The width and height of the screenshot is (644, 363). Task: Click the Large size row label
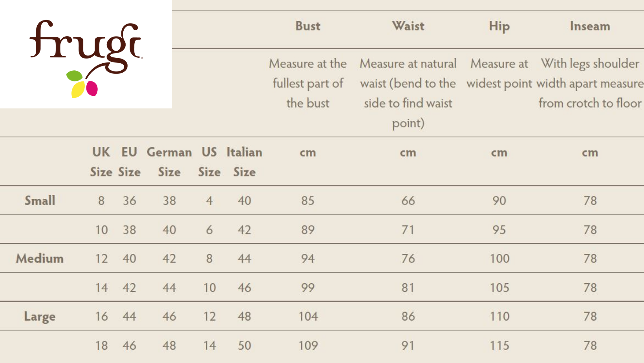click(x=40, y=317)
